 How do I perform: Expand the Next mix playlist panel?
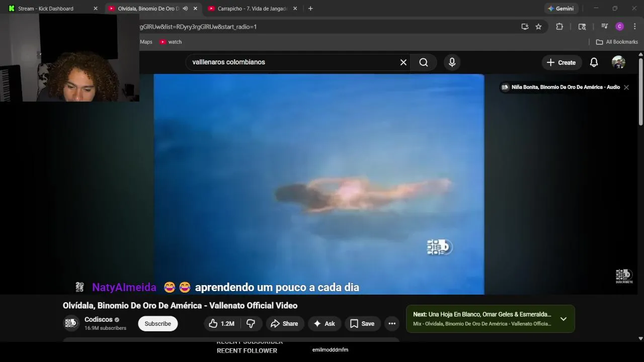click(563, 319)
